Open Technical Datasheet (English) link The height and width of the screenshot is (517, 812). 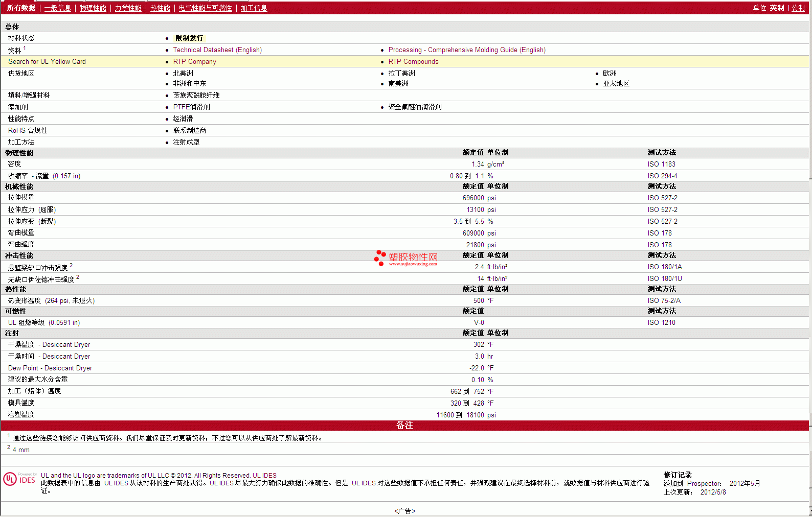tap(217, 50)
